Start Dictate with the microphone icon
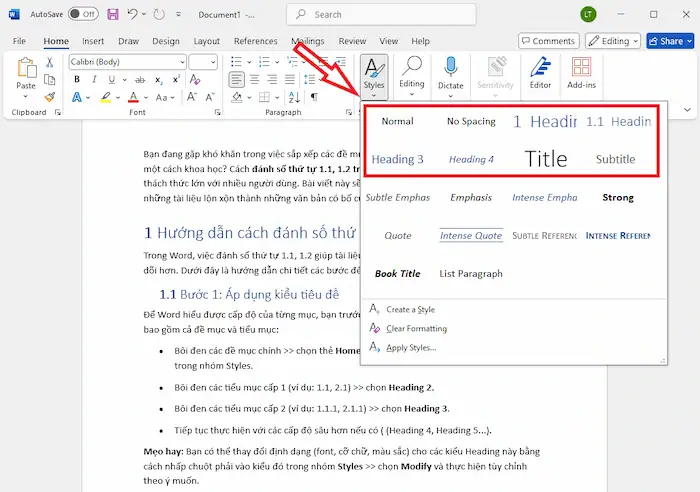Screen dimensions: 700x492 point(451,72)
